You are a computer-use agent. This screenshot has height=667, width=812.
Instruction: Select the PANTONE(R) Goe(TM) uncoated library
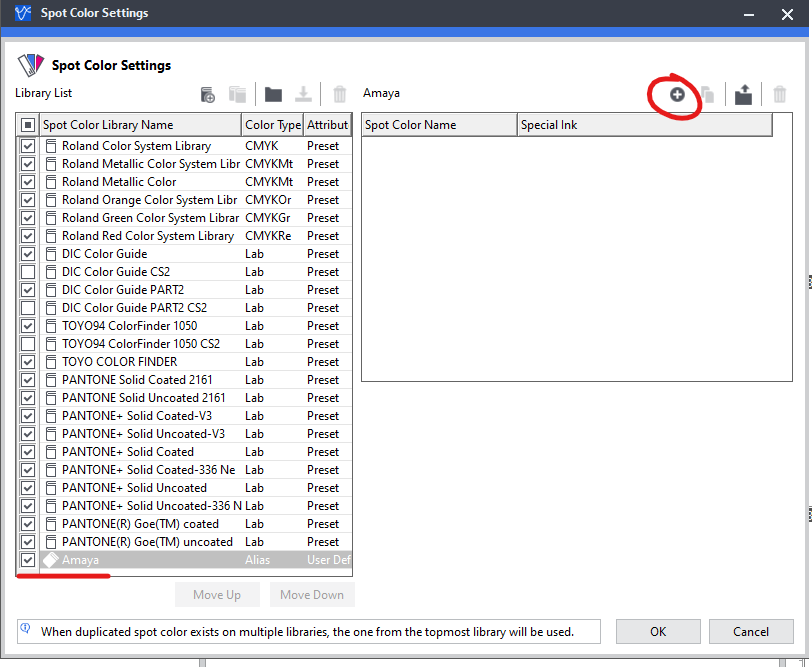point(147,542)
